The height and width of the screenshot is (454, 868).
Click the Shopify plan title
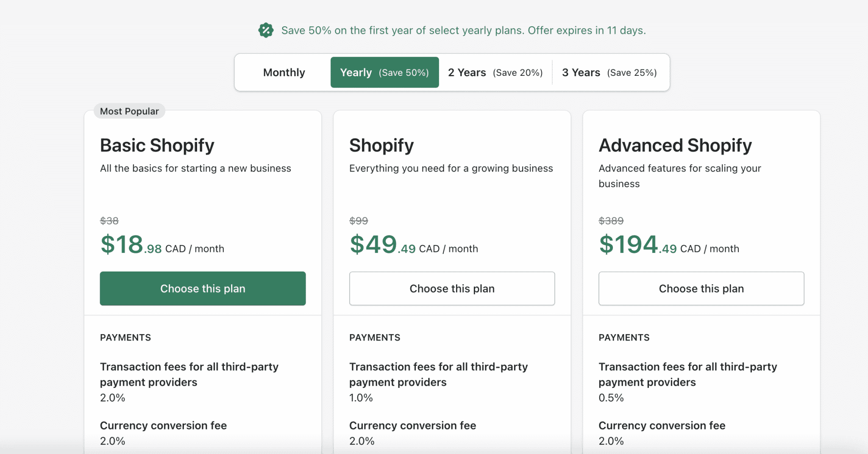pos(381,145)
